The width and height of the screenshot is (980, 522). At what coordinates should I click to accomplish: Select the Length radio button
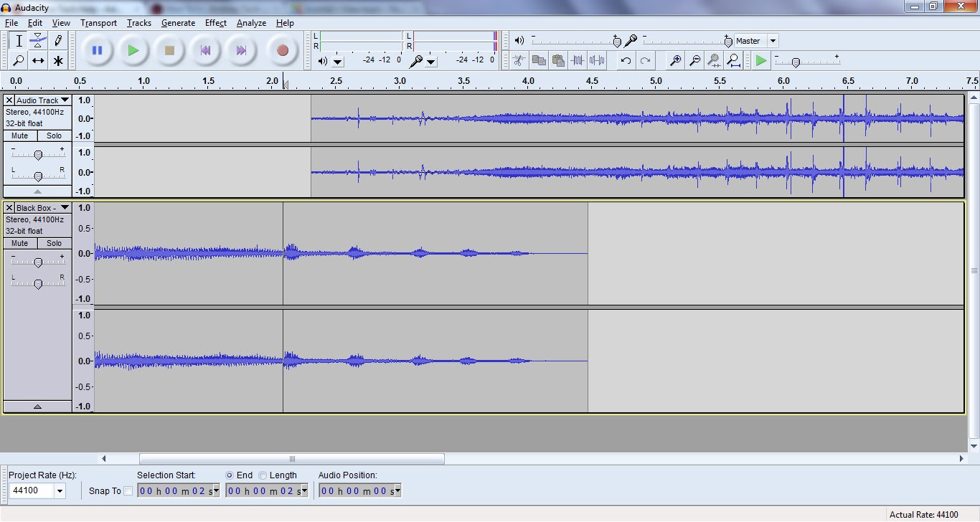point(263,475)
